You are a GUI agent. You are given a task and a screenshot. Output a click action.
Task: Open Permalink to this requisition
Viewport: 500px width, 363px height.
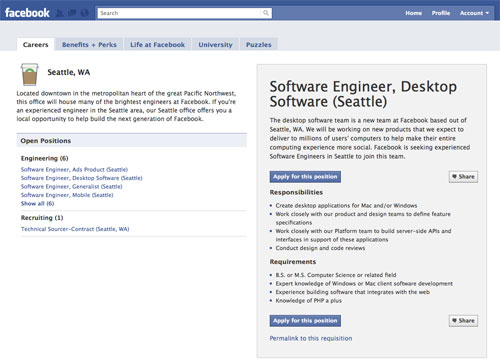pos(311,338)
